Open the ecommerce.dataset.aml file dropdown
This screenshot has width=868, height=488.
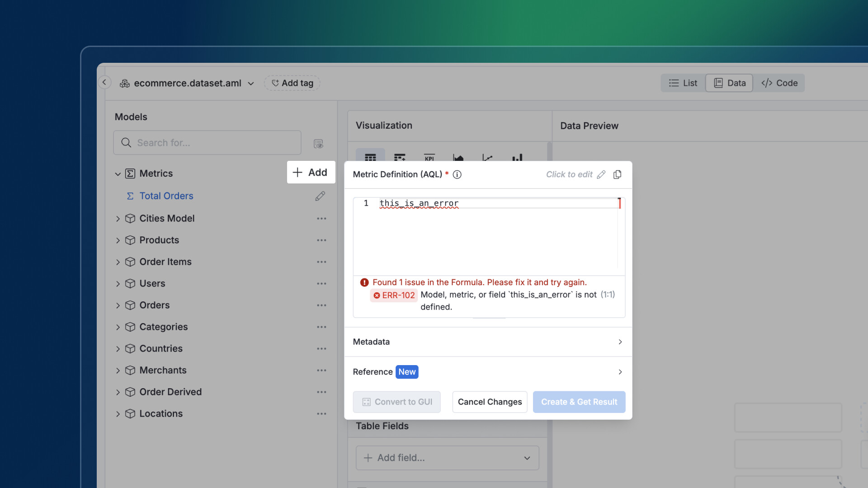tap(251, 84)
